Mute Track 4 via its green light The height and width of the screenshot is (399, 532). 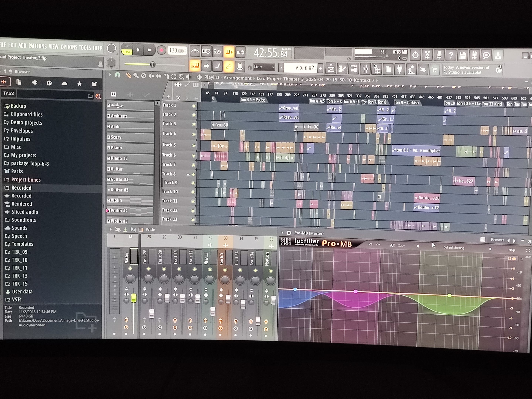tap(194, 134)
